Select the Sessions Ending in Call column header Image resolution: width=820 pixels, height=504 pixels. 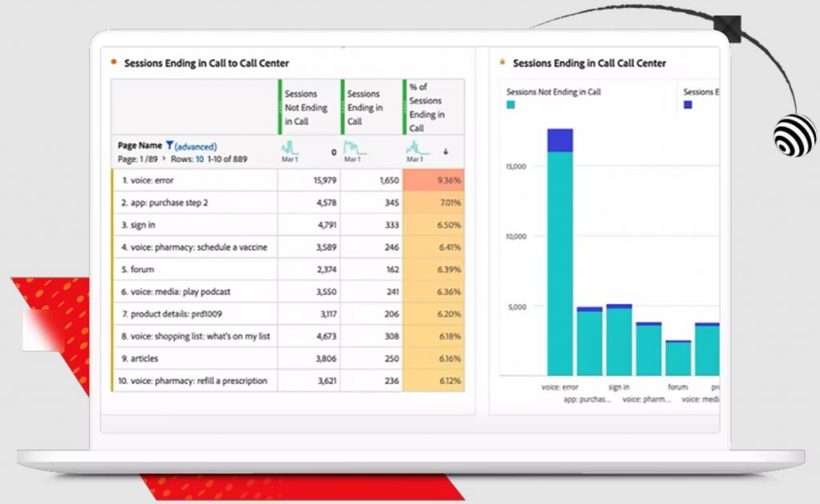368,107
